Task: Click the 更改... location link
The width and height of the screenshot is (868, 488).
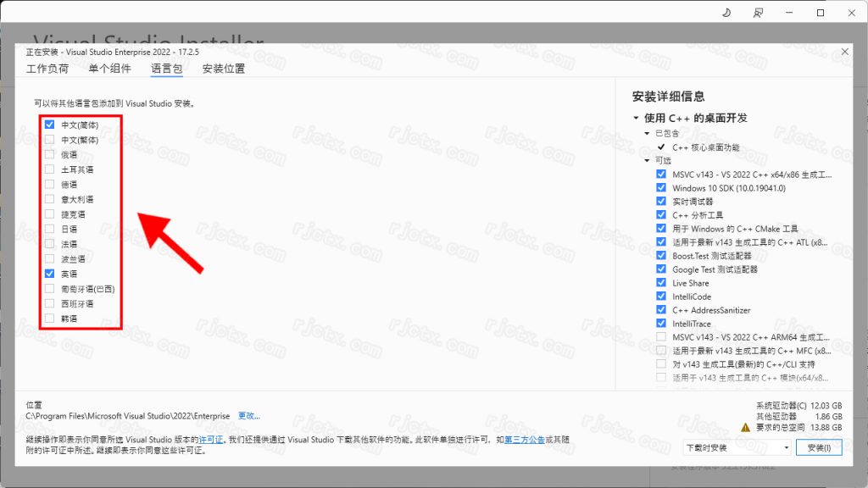Action: coord(248,416)
